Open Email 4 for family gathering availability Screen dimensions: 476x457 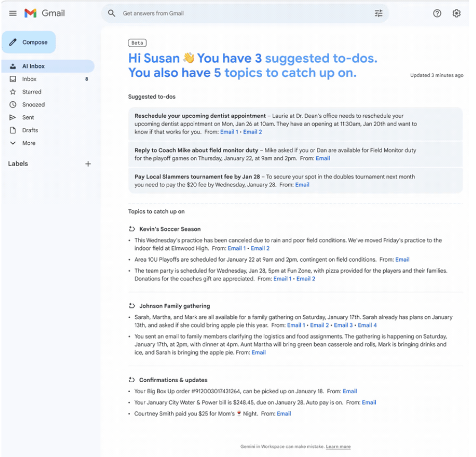(367, 325)
